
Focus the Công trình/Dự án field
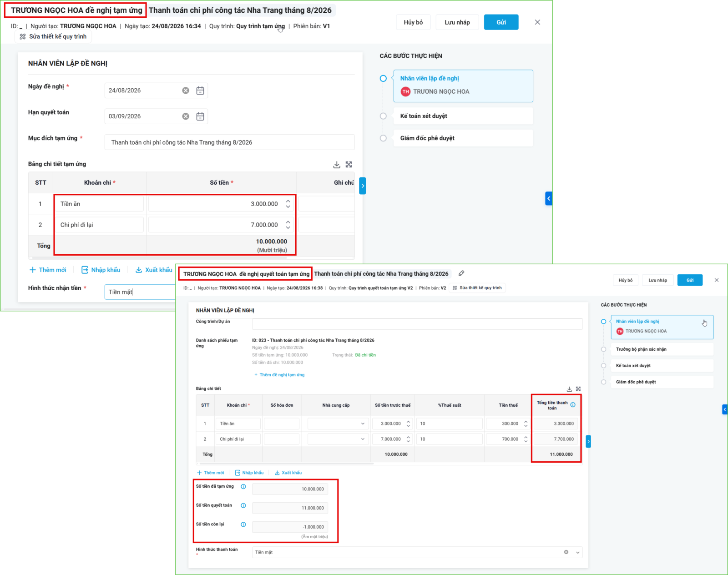417,324
